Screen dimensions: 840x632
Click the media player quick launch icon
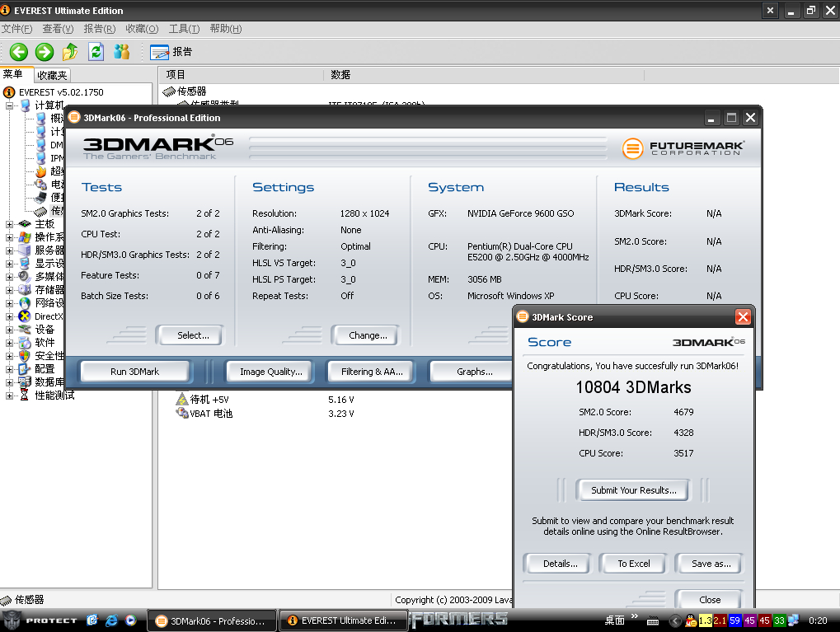tap(131, 620)
